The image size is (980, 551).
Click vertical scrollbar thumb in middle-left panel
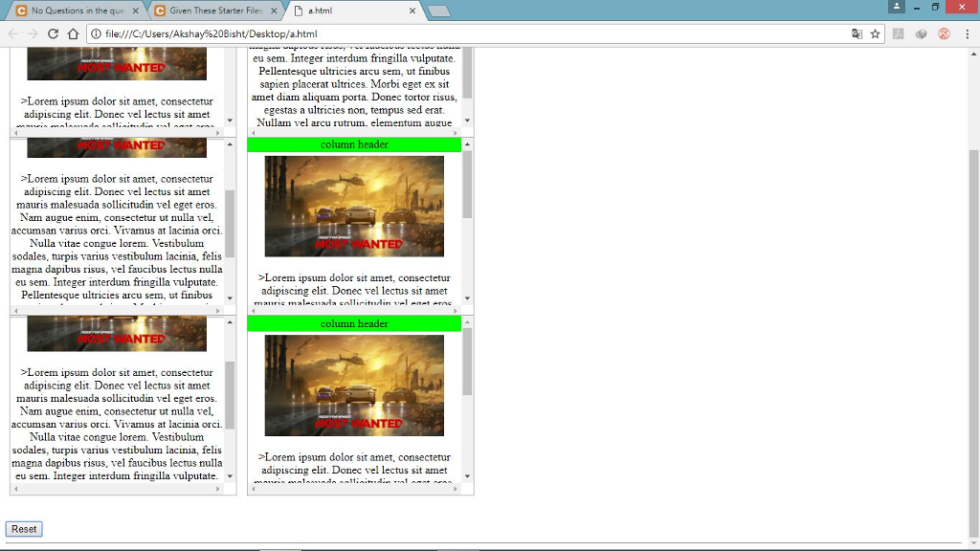pos(230,224)
